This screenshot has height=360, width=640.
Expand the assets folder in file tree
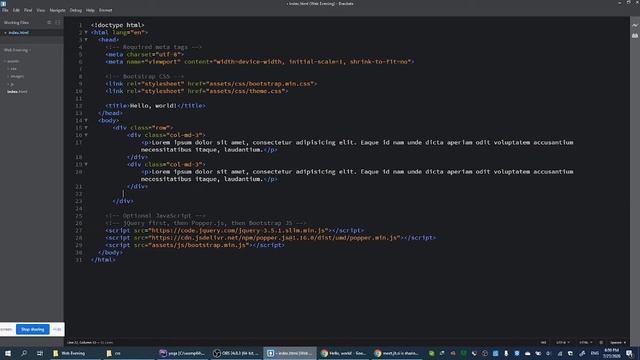(12, 61)
